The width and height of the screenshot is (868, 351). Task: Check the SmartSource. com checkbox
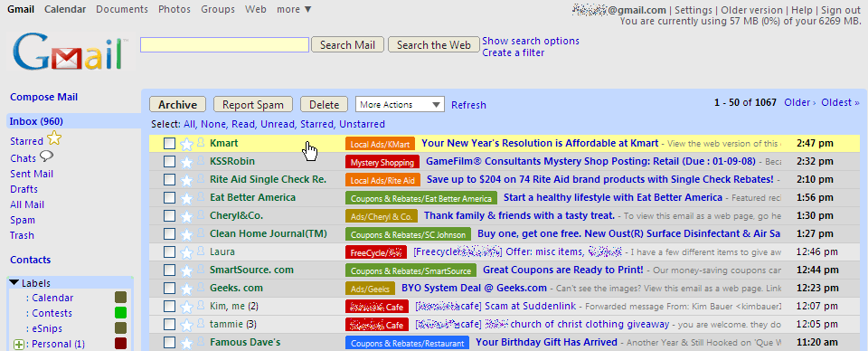(169, 270)
